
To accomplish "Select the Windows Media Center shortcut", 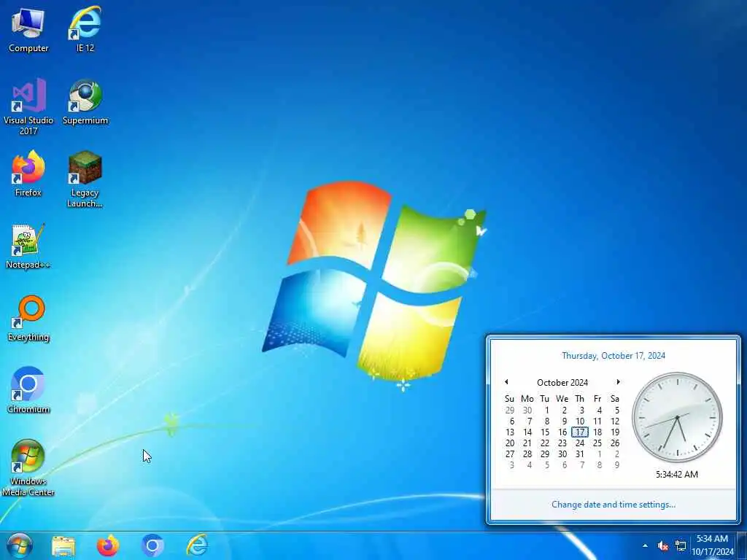I will click(x=28, y=468).
